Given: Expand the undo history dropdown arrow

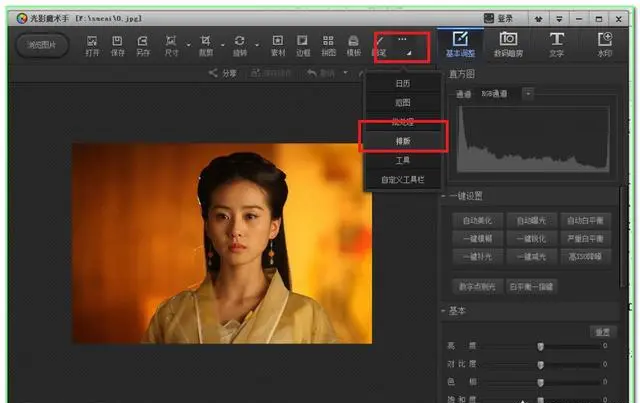Looking at the screenshot, I should click(345, 73).
